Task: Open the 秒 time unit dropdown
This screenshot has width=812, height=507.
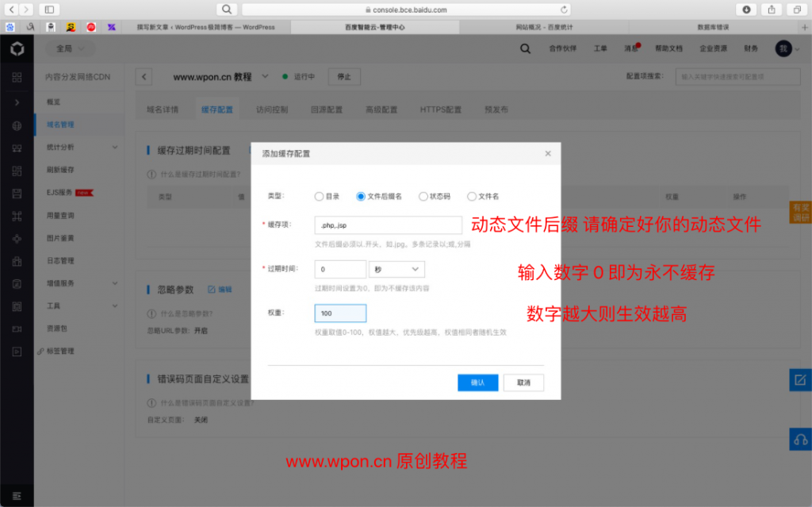Action: (x=396, y=270)
